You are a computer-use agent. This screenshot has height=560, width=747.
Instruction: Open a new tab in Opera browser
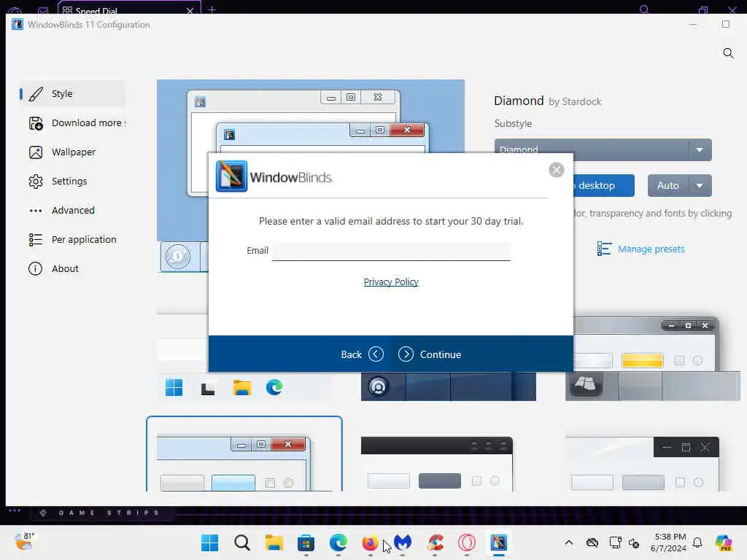(x=212, y=9)
